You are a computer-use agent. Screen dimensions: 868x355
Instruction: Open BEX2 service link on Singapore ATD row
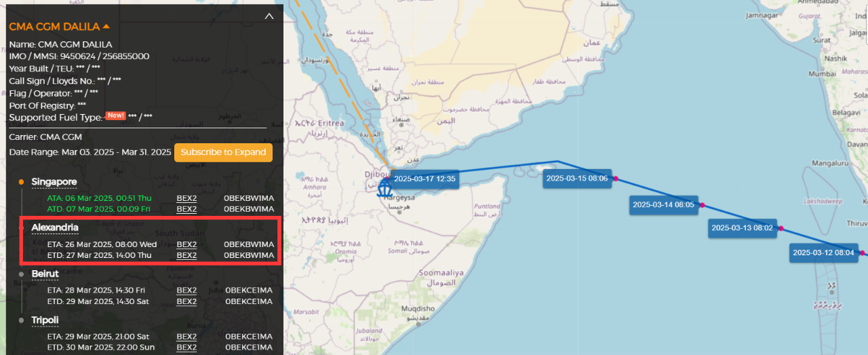186,209
